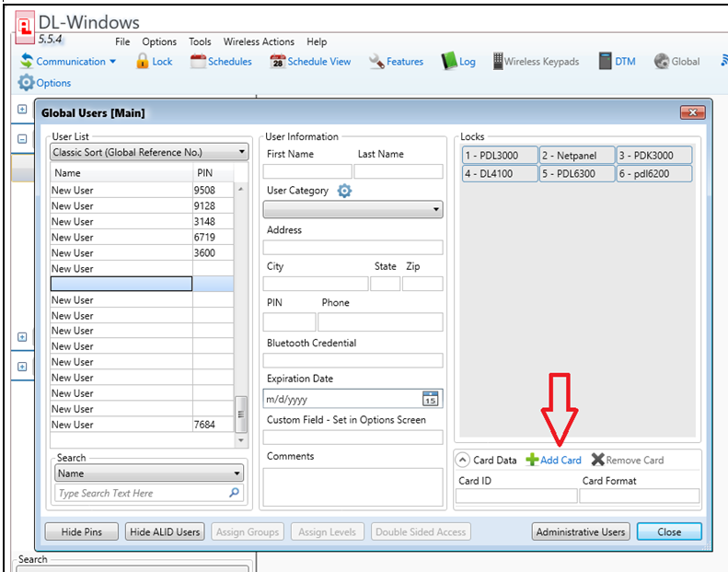Open the Log book icon
This screenshot has width=728, height=572.
449,61
